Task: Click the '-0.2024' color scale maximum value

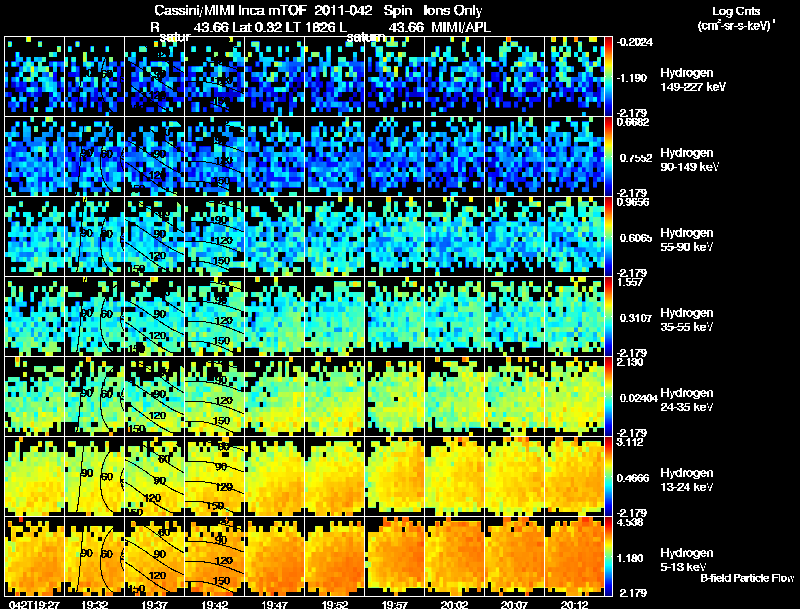Action: coord(635,42)
